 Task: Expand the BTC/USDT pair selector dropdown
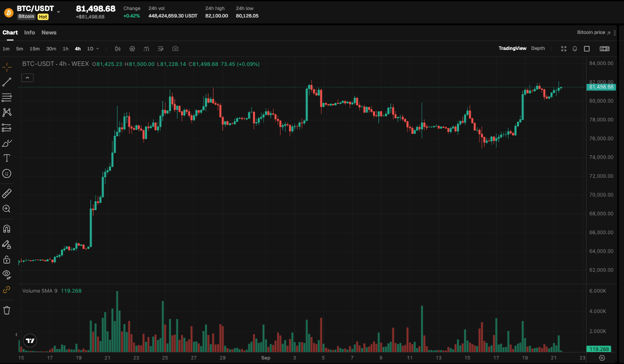coord(58,12)
